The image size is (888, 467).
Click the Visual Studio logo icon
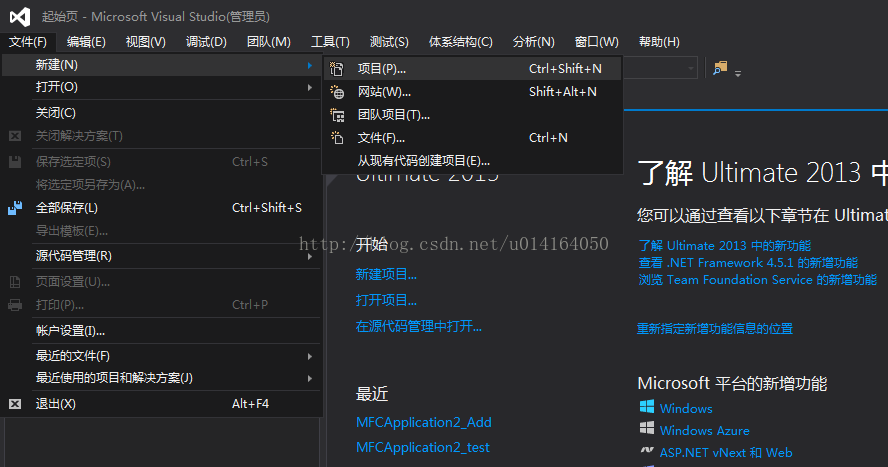coord(20,17)
